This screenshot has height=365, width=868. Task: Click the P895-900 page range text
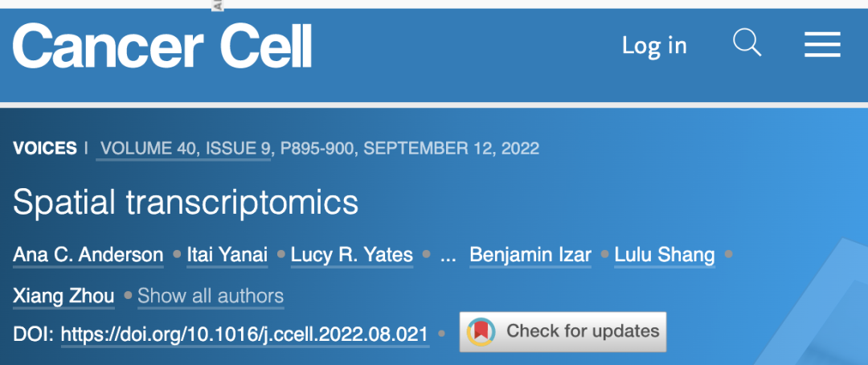pos(317,149)
